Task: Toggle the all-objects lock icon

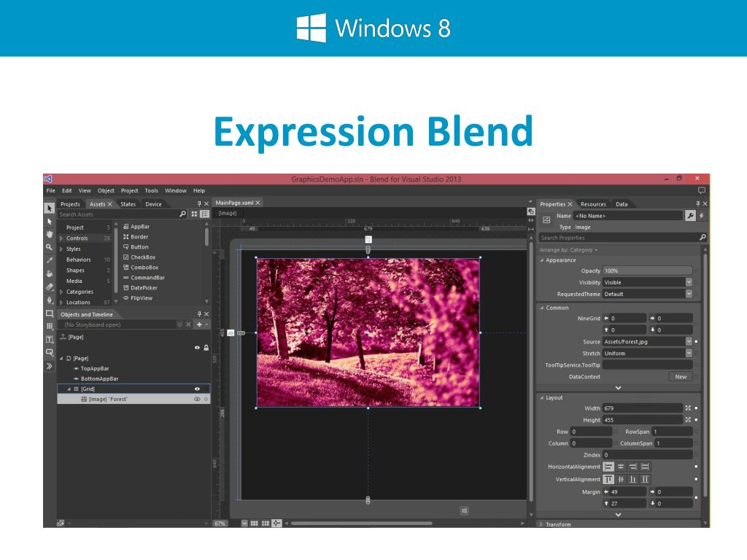Action: click(206, 348)
